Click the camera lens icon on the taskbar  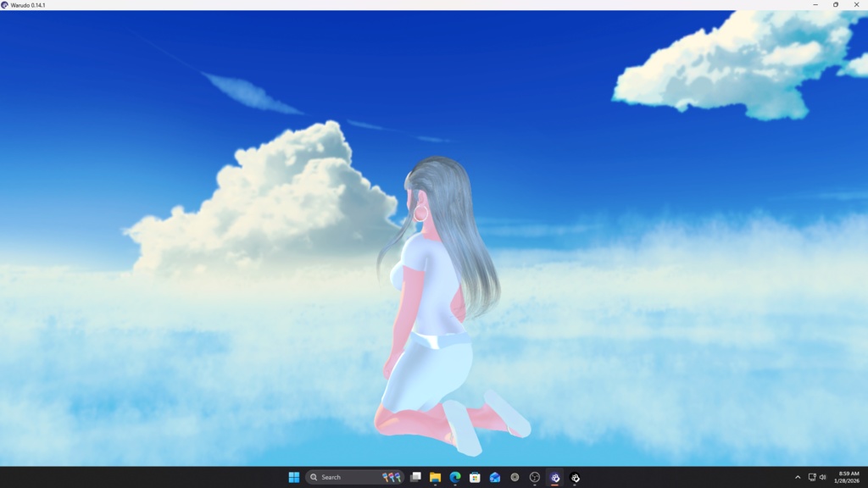click(x=515, y=477)
